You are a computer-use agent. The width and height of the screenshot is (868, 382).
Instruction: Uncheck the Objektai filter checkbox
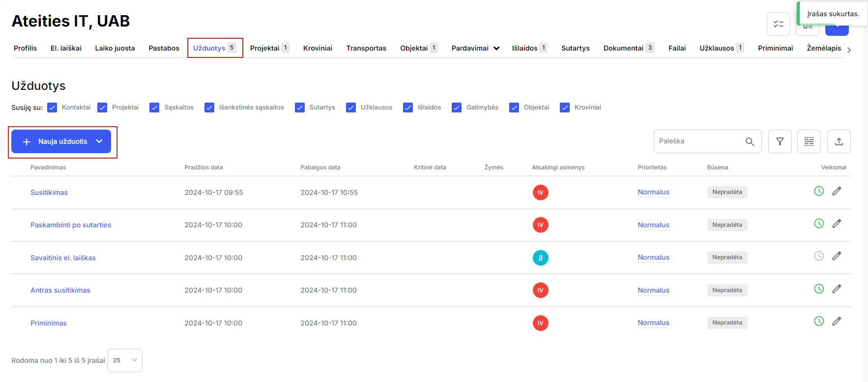(x=514, y=108)
